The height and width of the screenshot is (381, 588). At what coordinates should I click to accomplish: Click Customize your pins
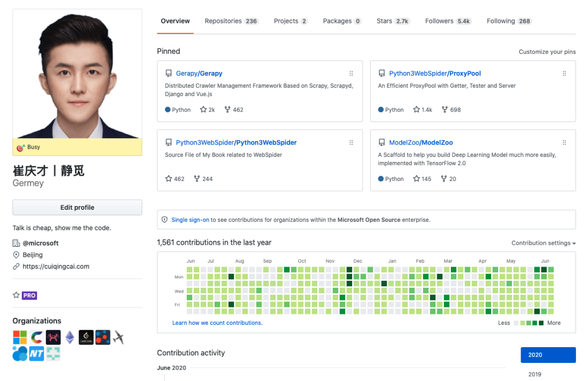[x=547, y=52]
